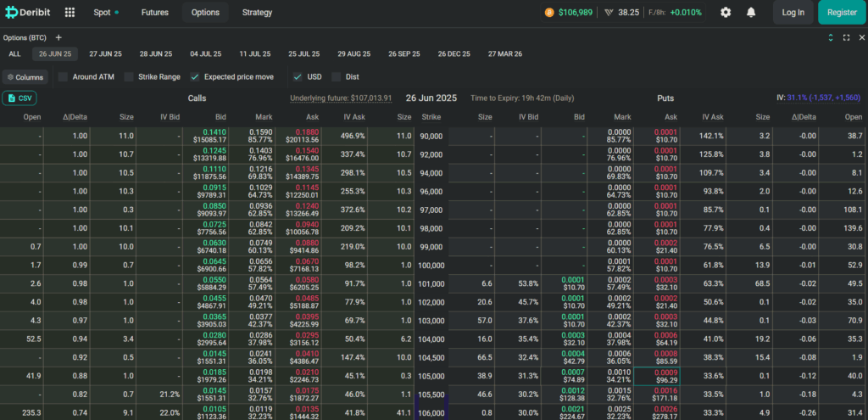This screenshot has height=420, width=868.
Task: Uncheck the Expected price move checkbox
Action: (195, 77)
